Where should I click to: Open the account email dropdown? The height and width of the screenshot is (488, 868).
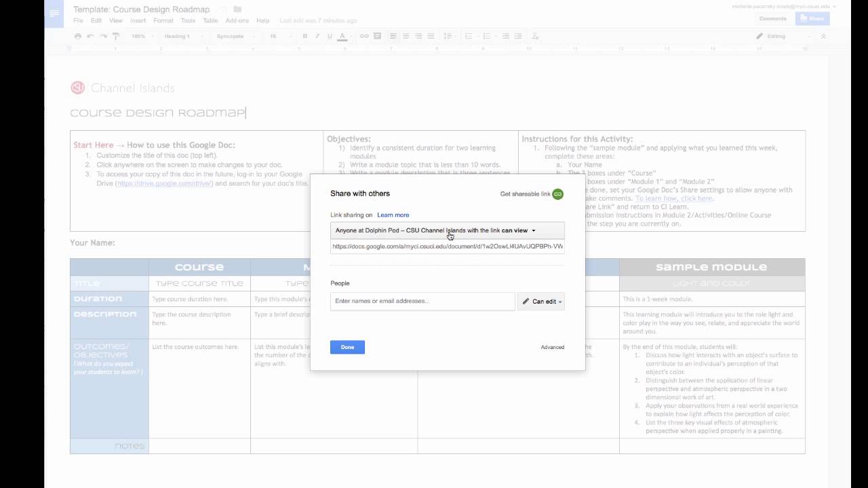pyautogui.click(x=783, y=5)
